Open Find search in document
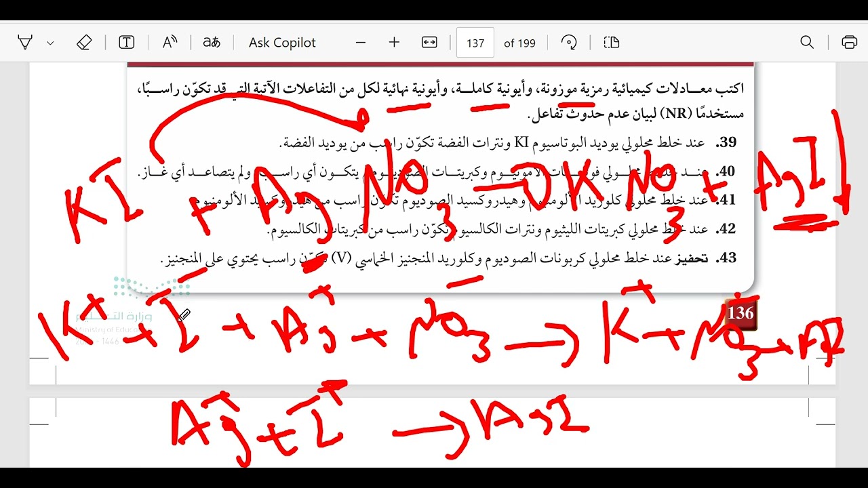 coord(807,43)
